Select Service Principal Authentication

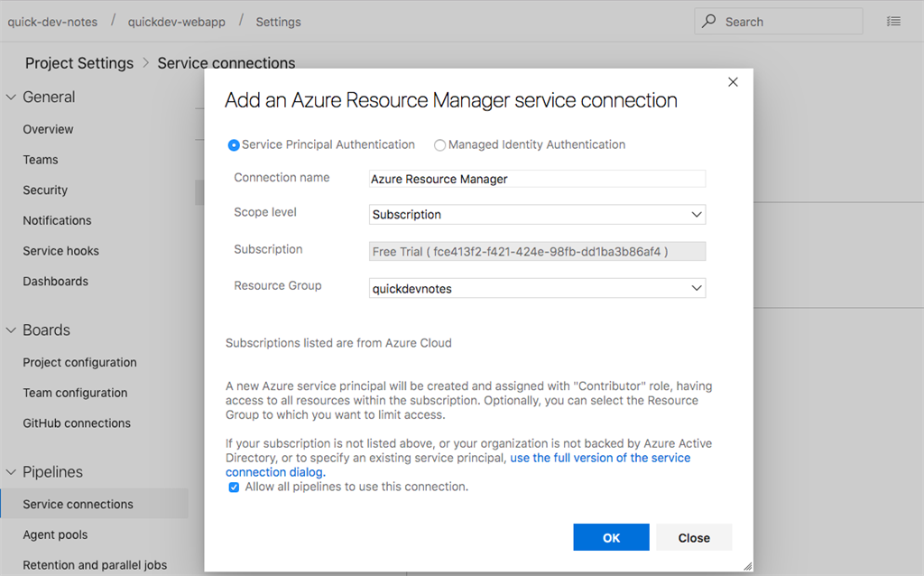click(234, 144)
